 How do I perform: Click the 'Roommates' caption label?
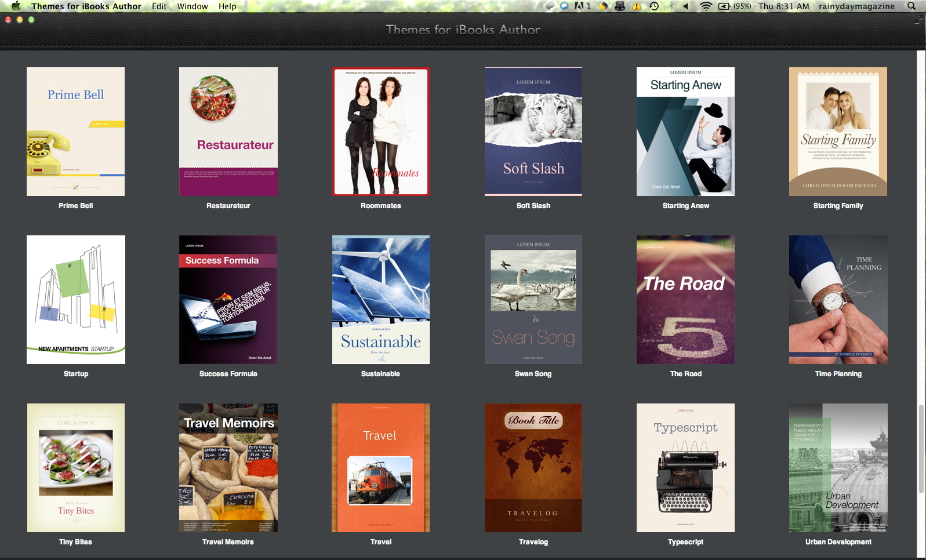381,206
